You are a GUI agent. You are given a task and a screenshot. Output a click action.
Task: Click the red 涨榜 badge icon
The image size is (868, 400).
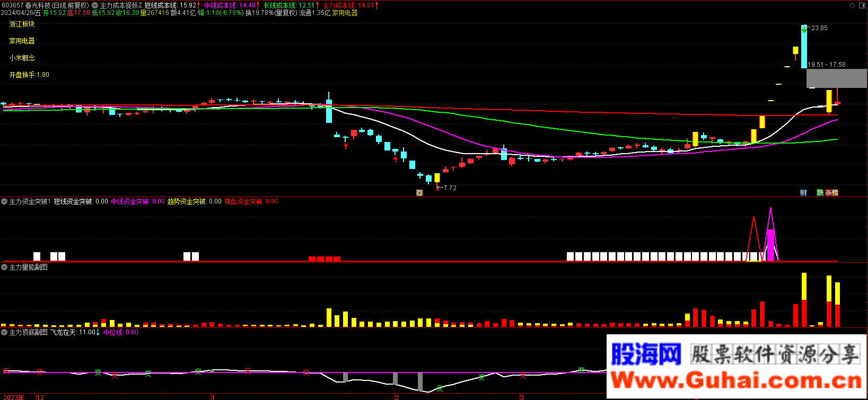(832, 193)
